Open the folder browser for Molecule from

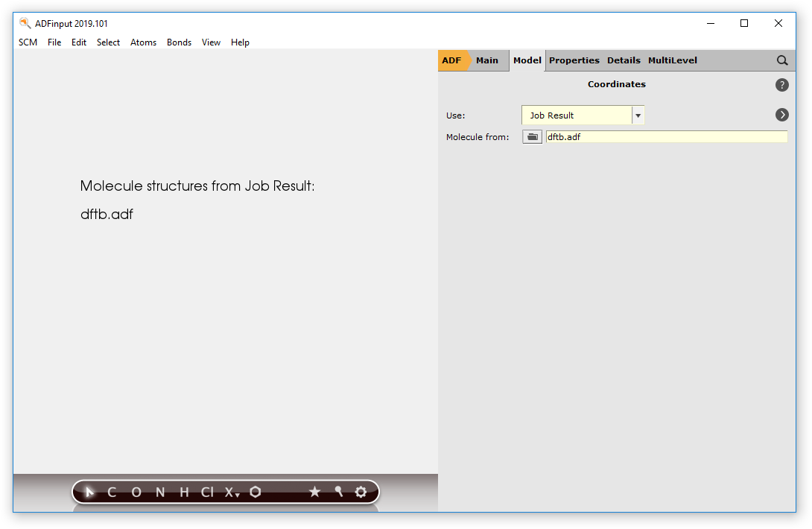(532, 136)
